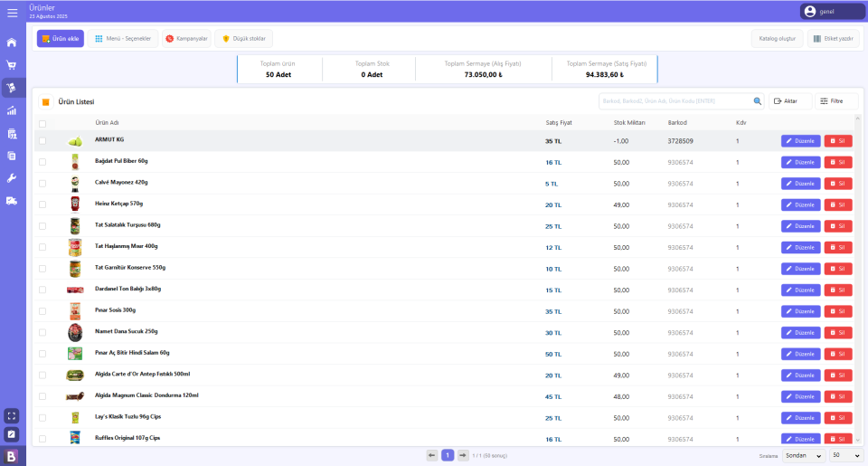Expand the page size dropdown showing 50

click(x=845, y=455)
